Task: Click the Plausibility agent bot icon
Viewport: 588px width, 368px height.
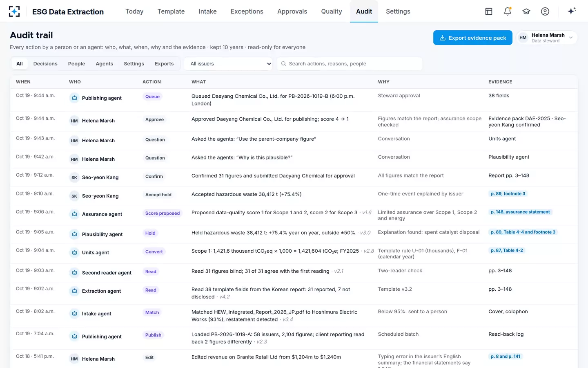Action: coord(74,234)
